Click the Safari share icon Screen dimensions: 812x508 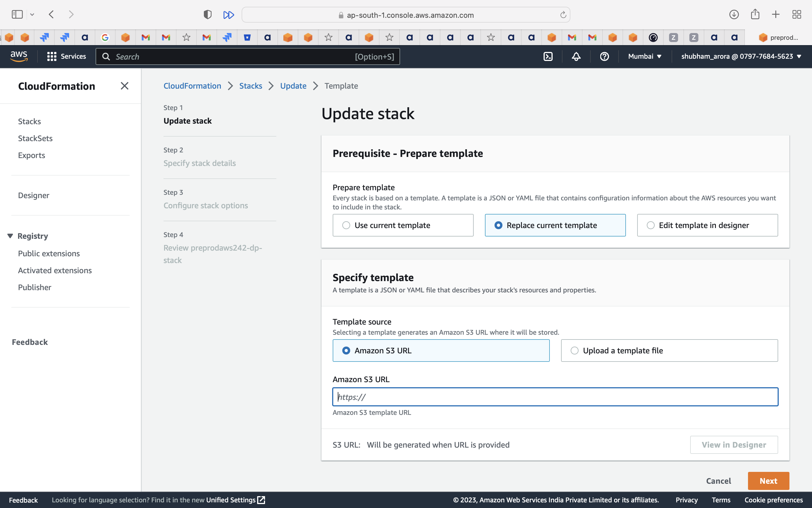click(x=755, y=14)
